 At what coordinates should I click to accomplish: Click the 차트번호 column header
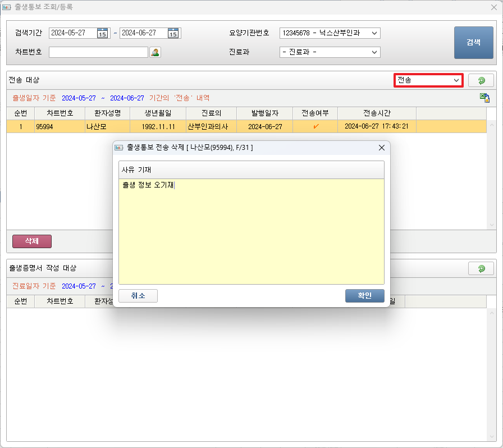coord(60,112)
